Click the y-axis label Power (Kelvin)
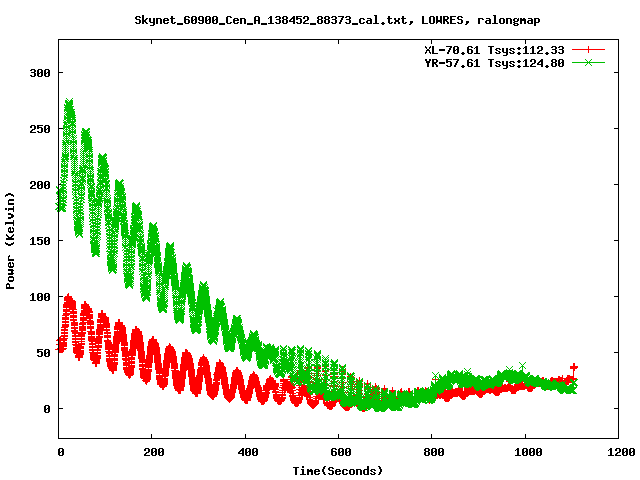Screen dimensions: 640x480 [10, 241]
